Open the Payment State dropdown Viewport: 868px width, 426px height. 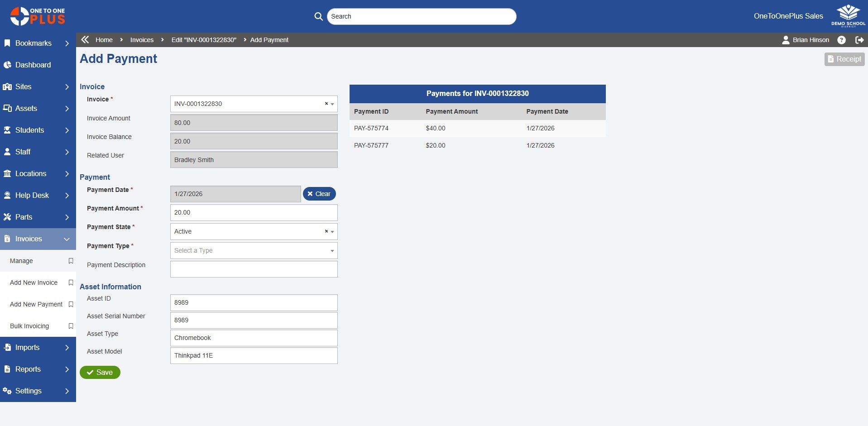(x=332, y=232)
